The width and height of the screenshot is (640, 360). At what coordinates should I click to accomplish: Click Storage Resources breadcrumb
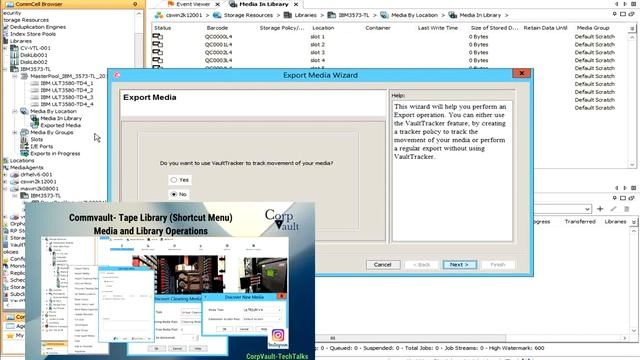(x=248, y=15)
